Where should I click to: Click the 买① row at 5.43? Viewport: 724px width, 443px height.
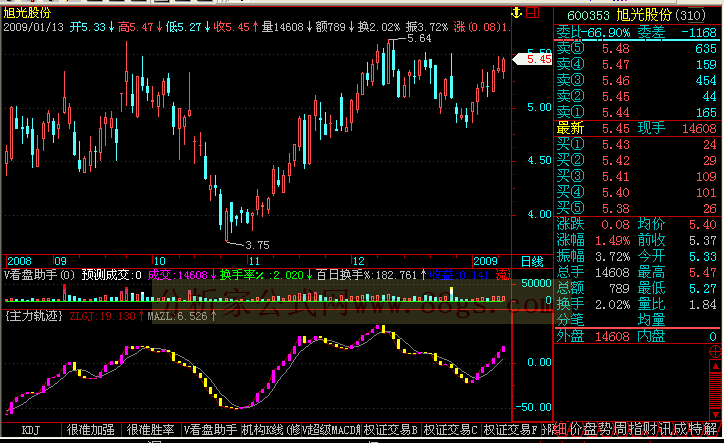636,145
